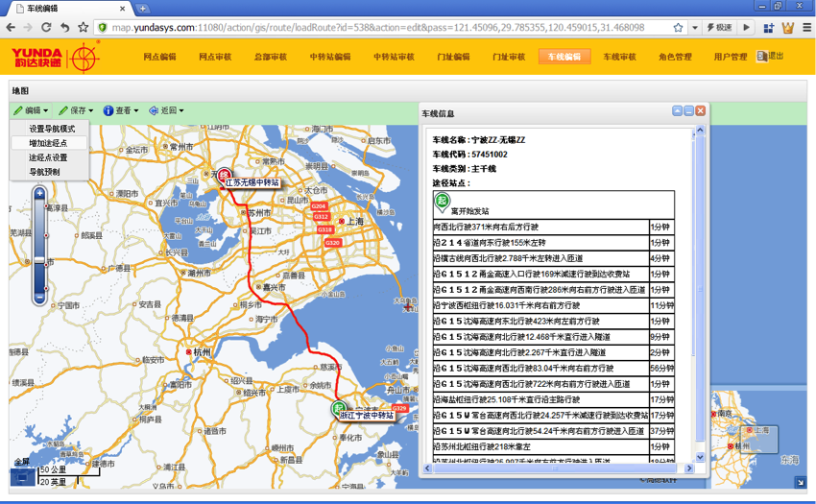Minimize the 车线信息 panel
The image size is (816, 504).
(688, 111)
